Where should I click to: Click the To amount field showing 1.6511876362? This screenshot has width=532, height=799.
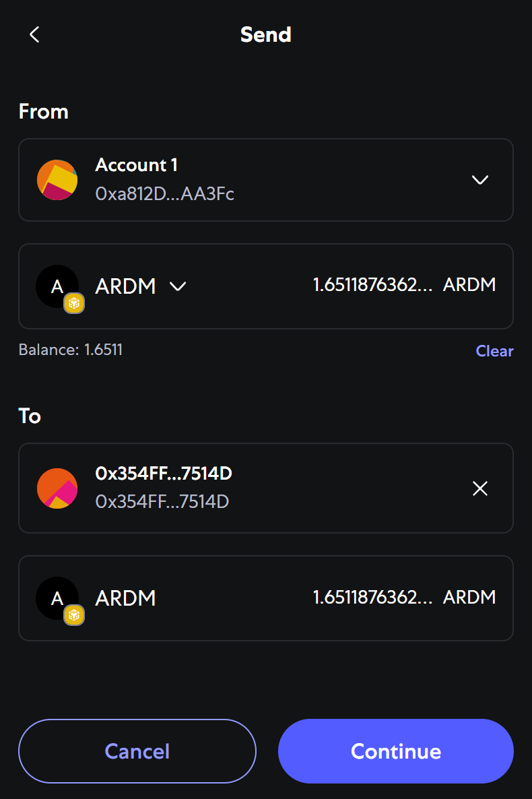tap(372, 598)
